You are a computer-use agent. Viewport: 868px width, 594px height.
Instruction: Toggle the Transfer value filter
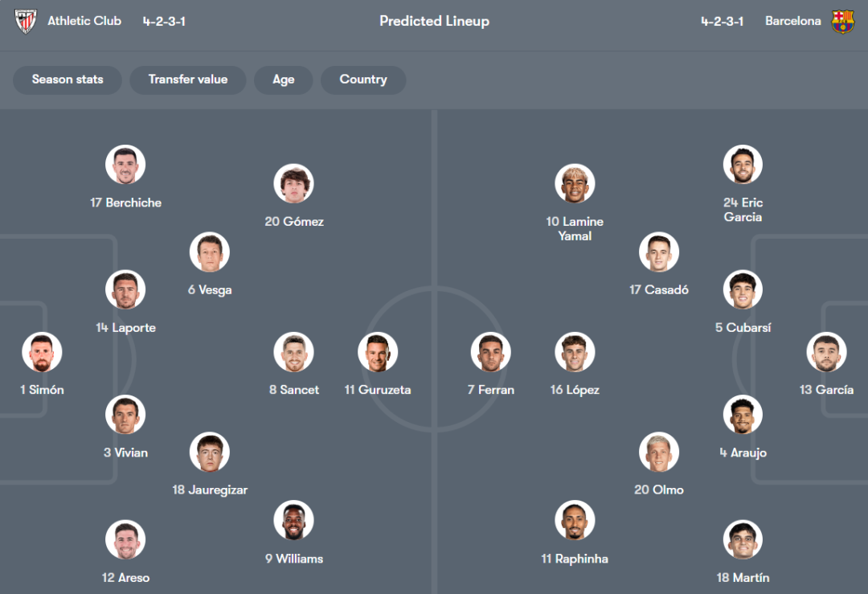click(x=188, y=80)
